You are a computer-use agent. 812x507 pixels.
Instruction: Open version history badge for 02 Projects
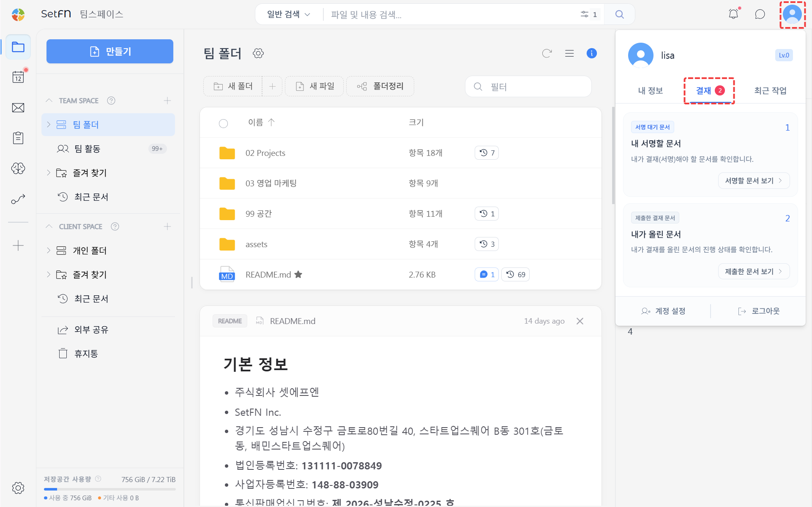coord(487,153)
